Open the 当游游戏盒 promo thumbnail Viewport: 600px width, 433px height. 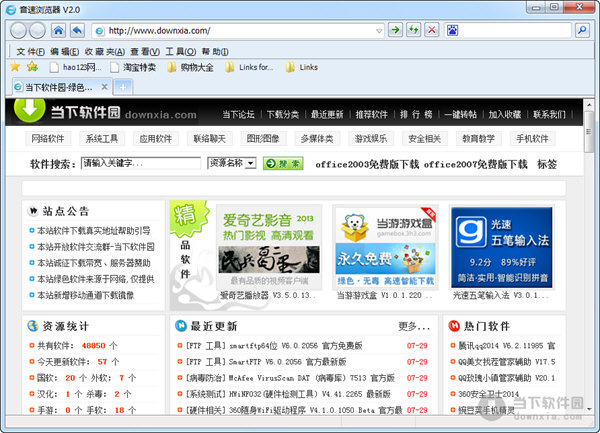(x=386, y=247)
